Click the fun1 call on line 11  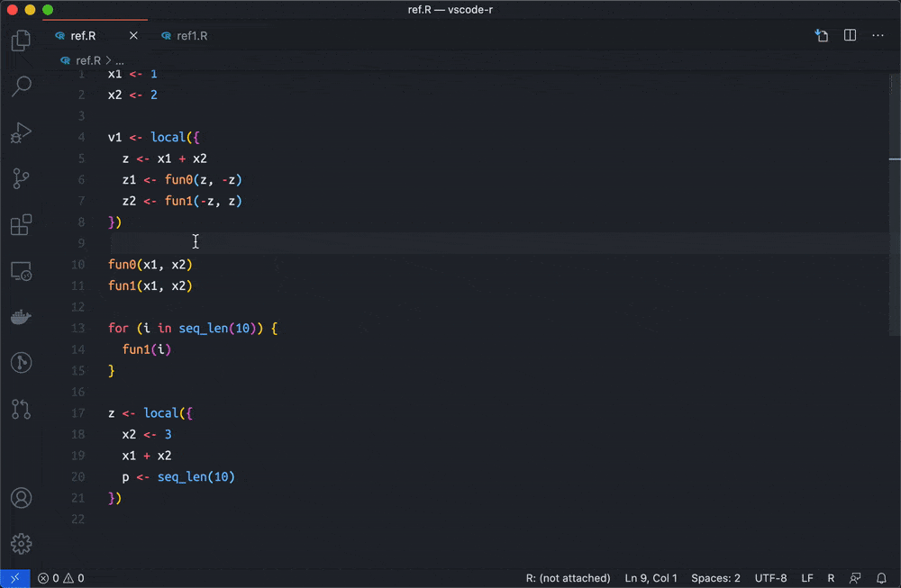pyautogui.click(x=122, y=285)
